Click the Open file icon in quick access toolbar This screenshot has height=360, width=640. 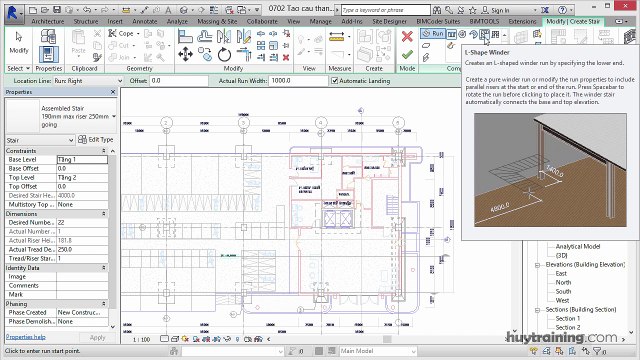[x=45, y=10]
